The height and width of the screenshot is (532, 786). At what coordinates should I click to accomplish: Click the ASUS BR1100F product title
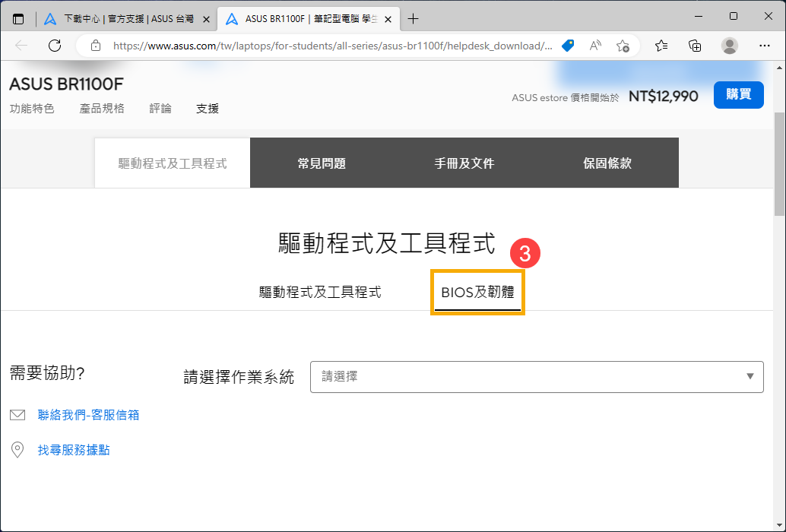tap(66, 84)
